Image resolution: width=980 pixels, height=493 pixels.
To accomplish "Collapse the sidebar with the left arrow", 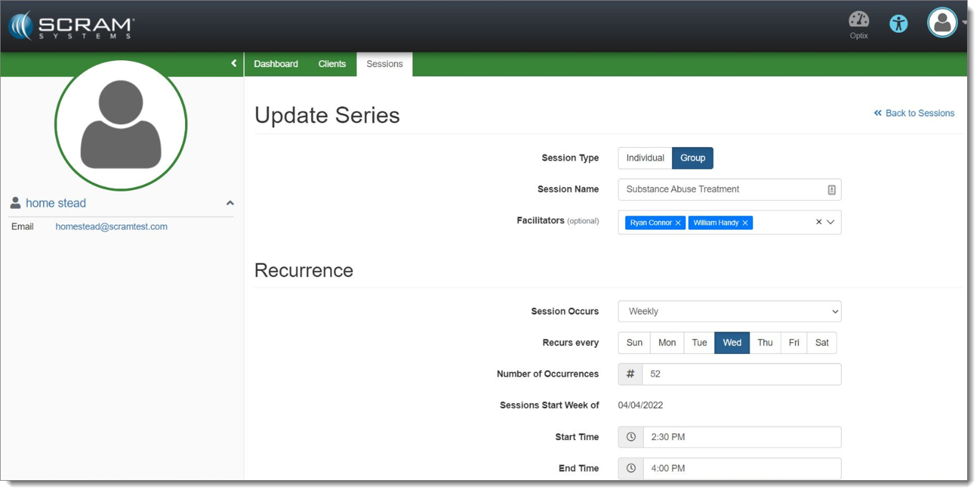I will pos(235,64).
